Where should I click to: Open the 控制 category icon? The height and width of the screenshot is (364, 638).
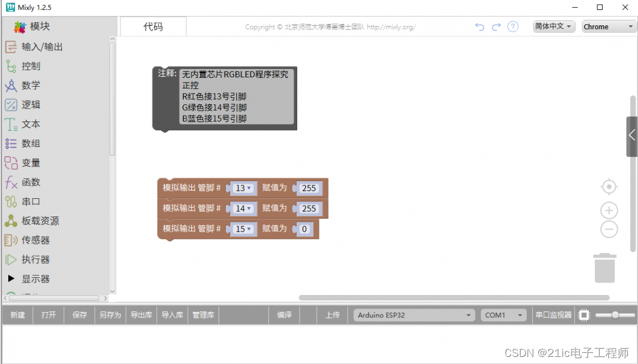coord(11,66)
